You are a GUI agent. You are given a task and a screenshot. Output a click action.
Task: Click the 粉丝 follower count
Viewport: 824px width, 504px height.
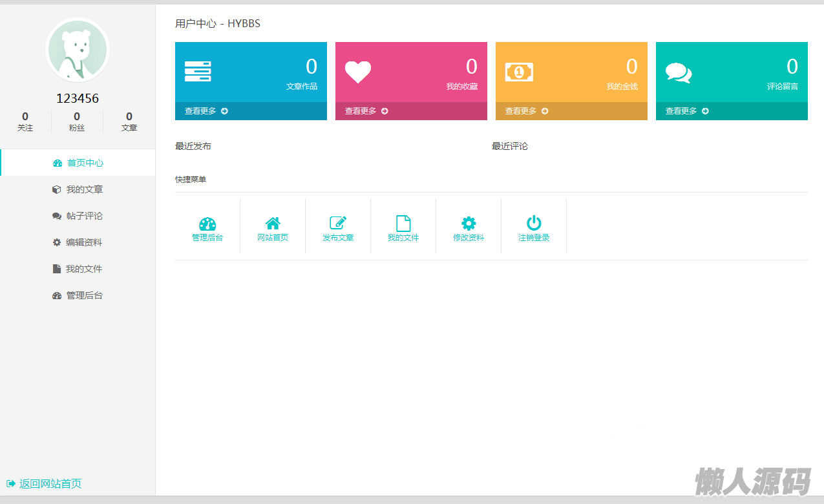pos(77,121)
